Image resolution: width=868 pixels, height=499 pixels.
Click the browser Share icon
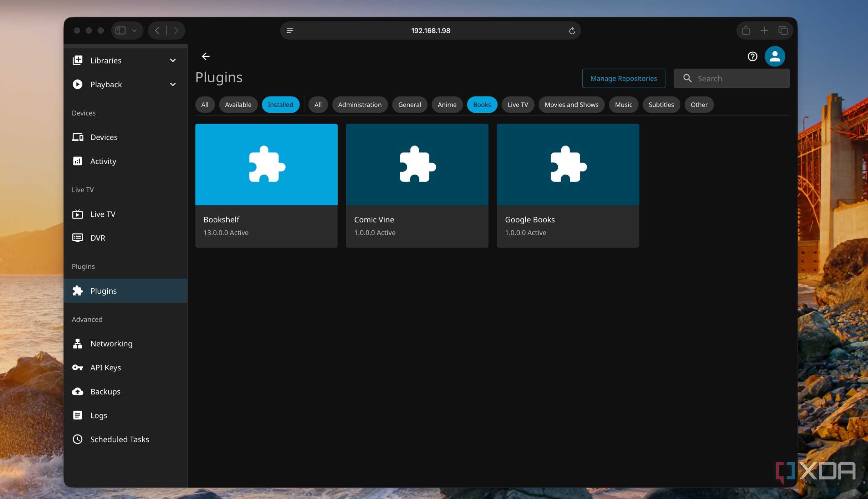click(x=746, y=30)
